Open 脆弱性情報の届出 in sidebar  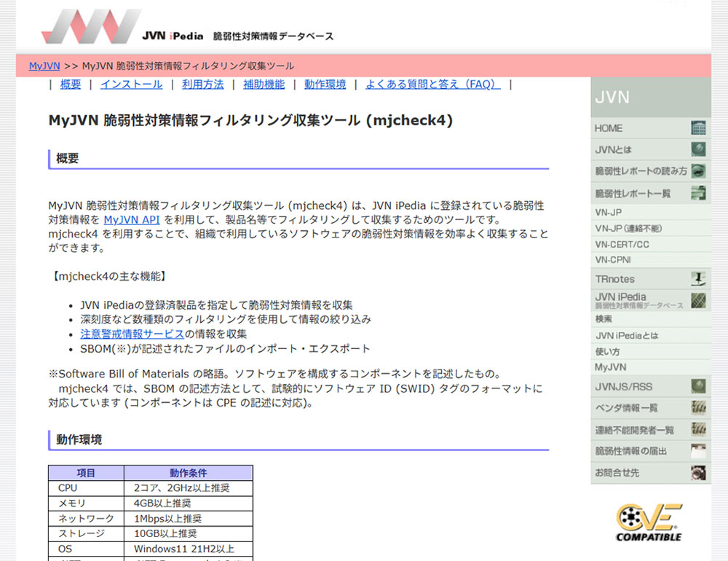click(649, 451)
